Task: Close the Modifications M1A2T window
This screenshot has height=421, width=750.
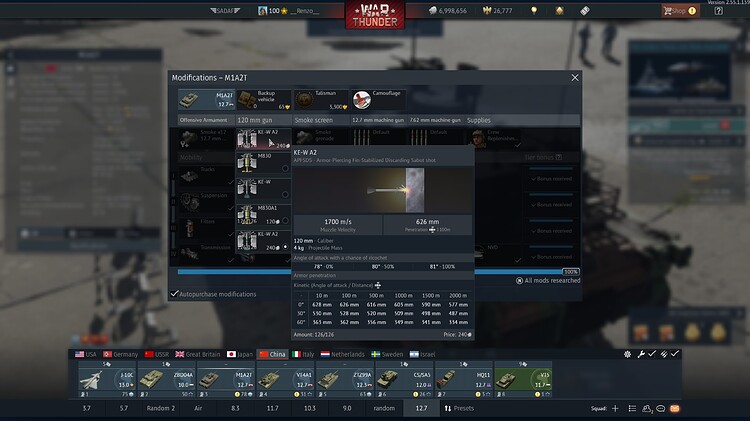Action: (574, 78)
